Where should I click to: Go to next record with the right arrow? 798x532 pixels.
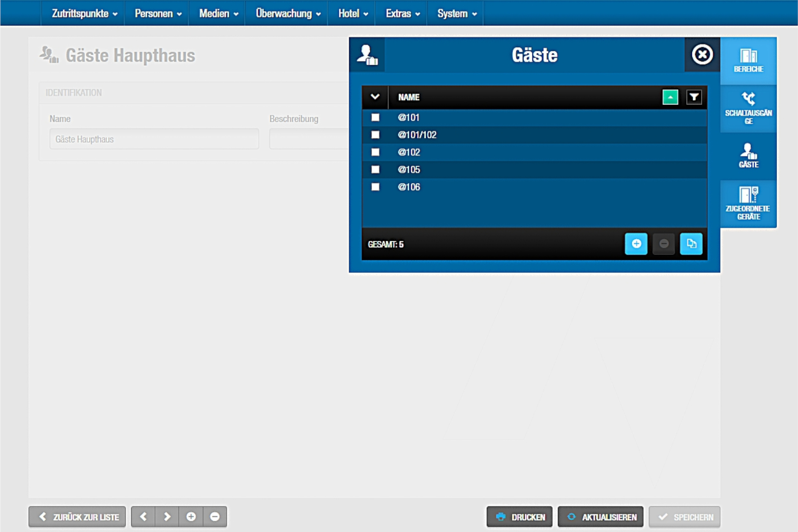[167, 517]
